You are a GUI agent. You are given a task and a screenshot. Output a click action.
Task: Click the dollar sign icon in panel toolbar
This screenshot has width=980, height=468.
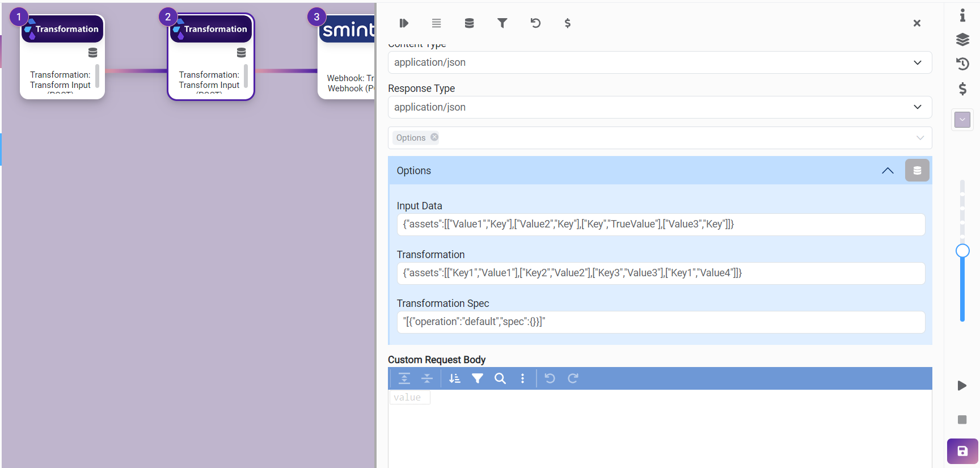pyautogui.click(x=568, y=23)
